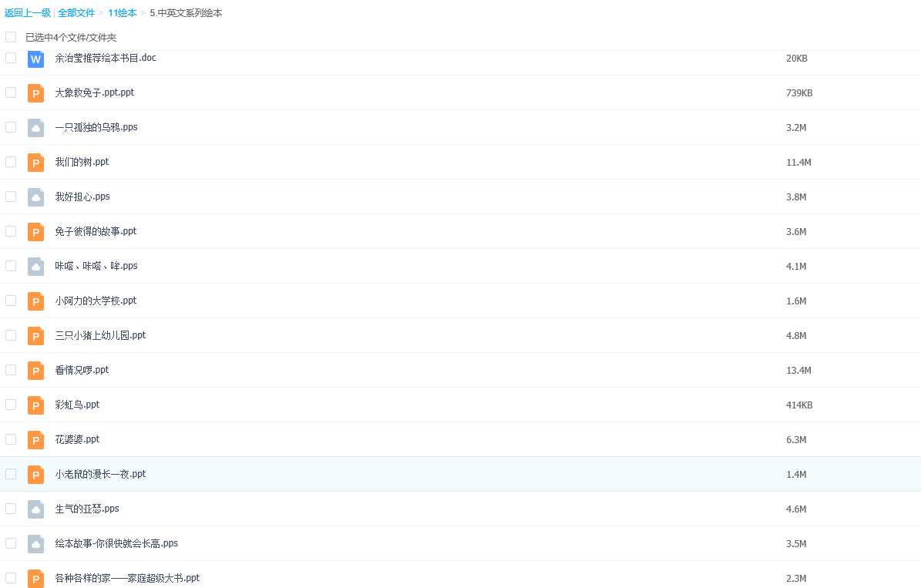
Task: Check the box for 兔子彼得的故事.ppt
Action: (11, 231)
